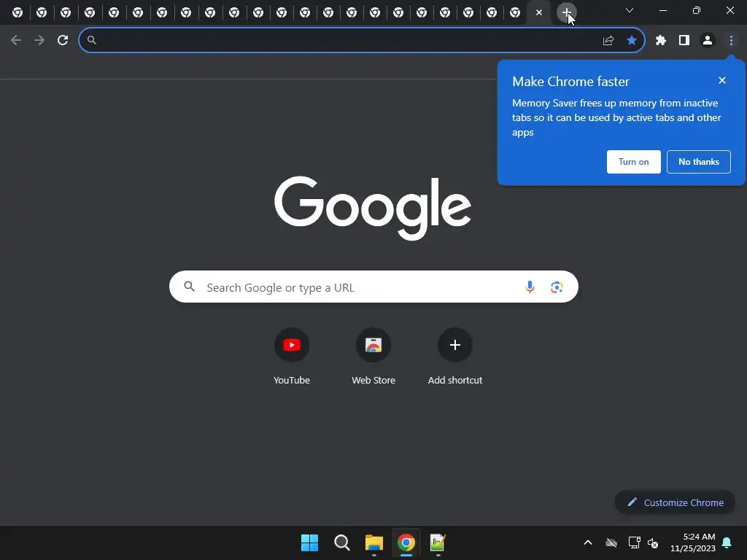The height and width of the screenshot is (560, 747).
Task: Expand the tab search chevron
Action: coord(630,10)
